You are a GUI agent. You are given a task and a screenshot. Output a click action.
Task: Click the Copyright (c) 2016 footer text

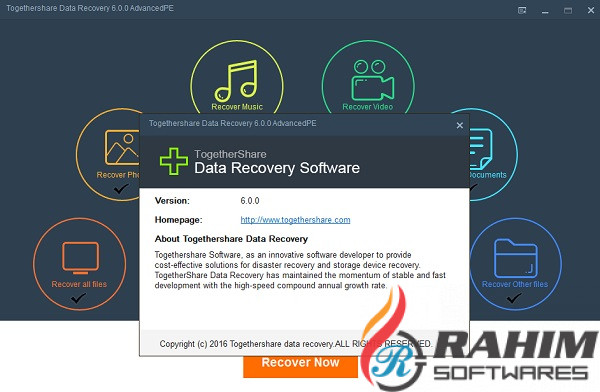295,344
